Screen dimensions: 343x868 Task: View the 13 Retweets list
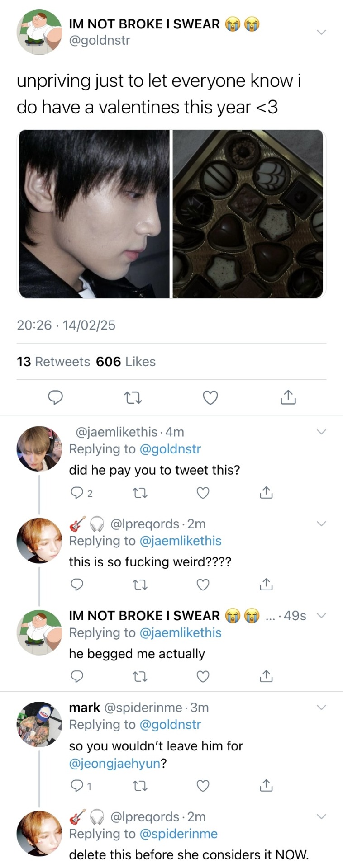[53, 362]
